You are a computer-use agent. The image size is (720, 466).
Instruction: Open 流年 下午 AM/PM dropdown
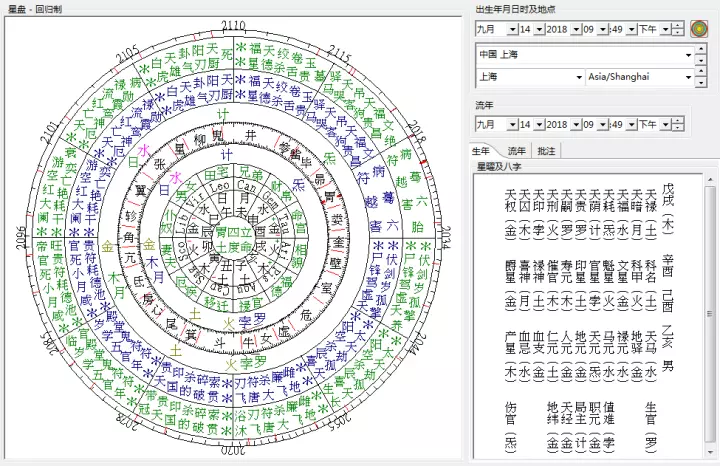pyautogui.click(x=665, y=125)
